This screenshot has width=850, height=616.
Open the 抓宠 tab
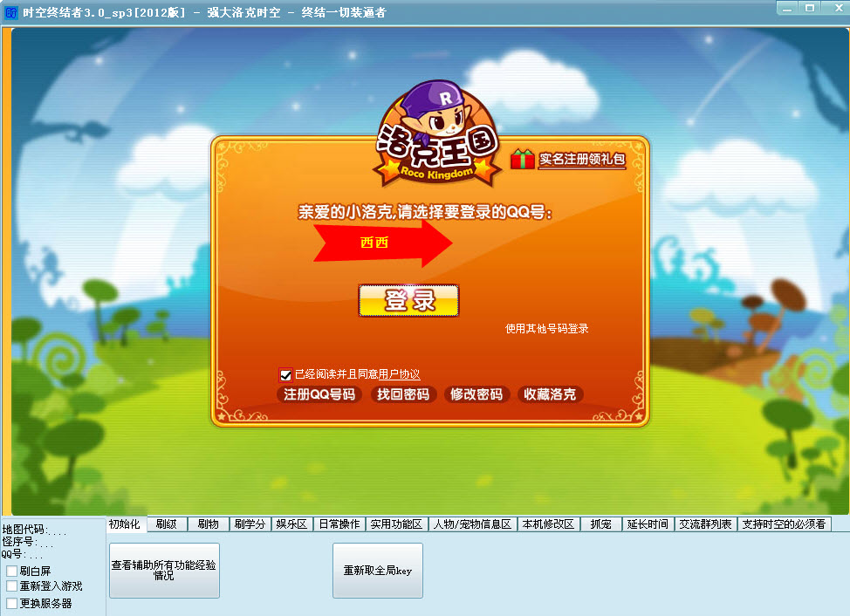[x=600, y=524]
